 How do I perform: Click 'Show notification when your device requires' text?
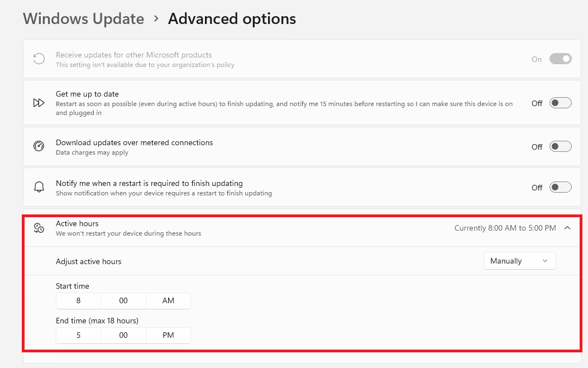pos(164,193)
